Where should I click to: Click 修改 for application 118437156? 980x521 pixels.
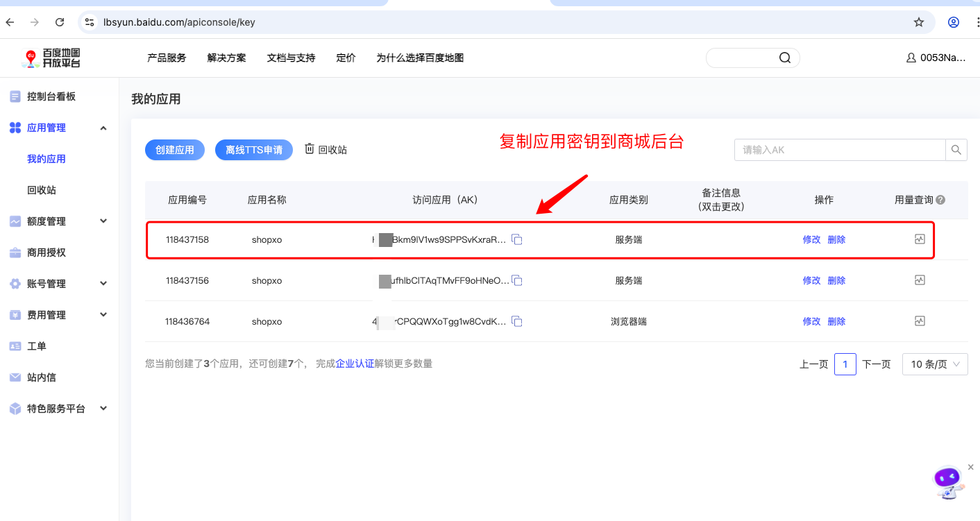[x=811, y=280]
